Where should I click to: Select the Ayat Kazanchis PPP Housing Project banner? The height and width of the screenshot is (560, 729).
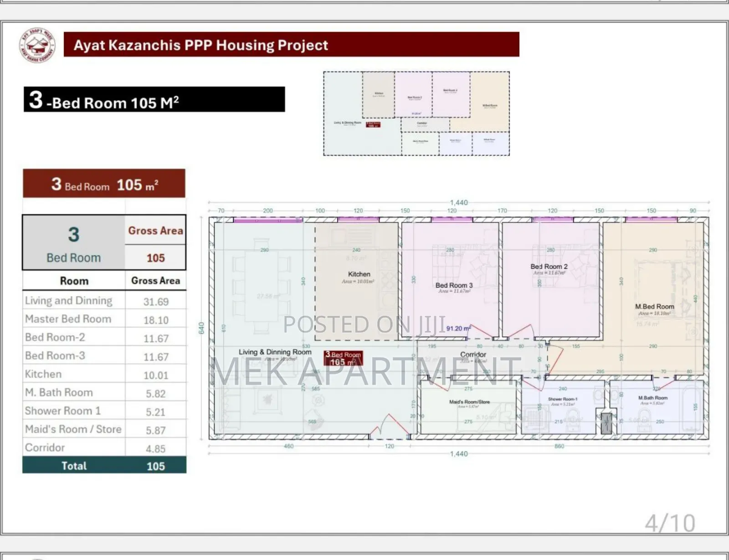coord(291,45)
